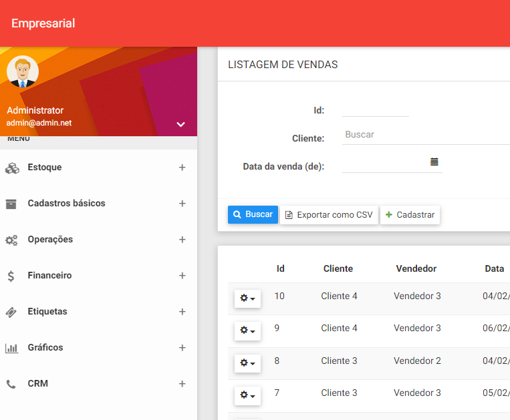
Task: Click the Administrator avatar picture
Action: point(23,71)
